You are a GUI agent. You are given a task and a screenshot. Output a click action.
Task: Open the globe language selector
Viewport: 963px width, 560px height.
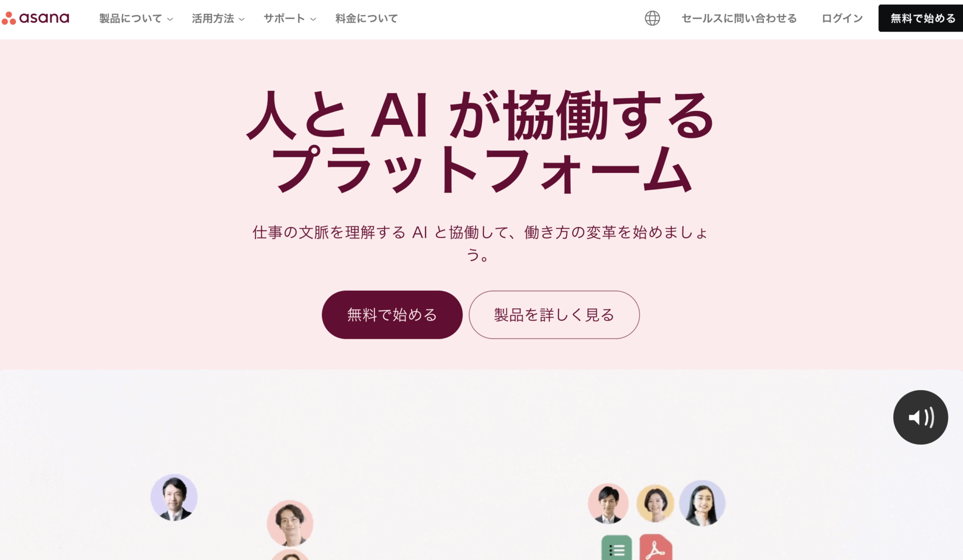tap(652, 18)
